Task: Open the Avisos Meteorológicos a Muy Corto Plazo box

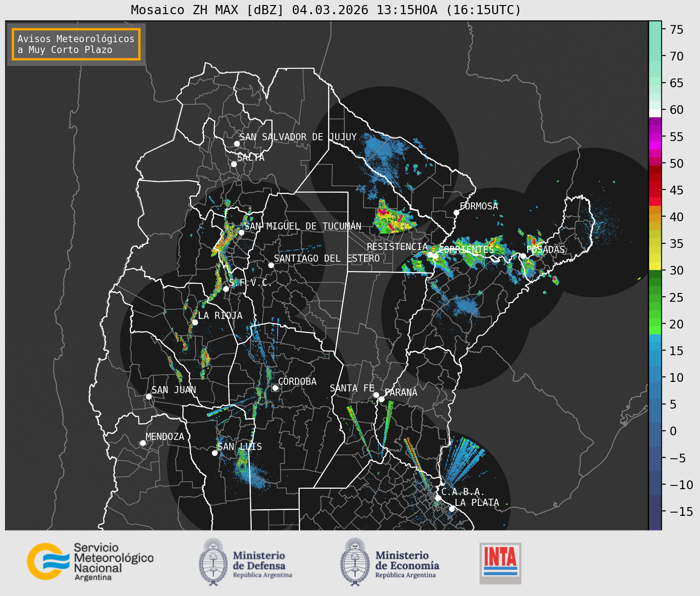Action: coord(76,44)
